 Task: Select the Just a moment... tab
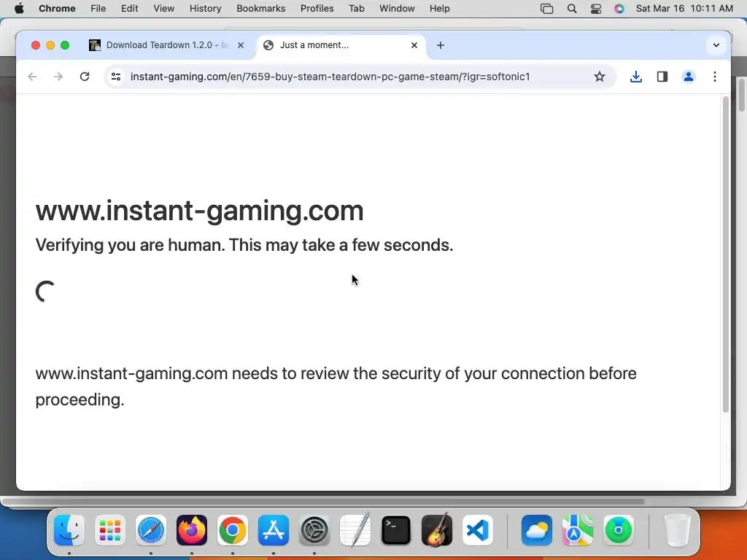(x=341, y=45)
